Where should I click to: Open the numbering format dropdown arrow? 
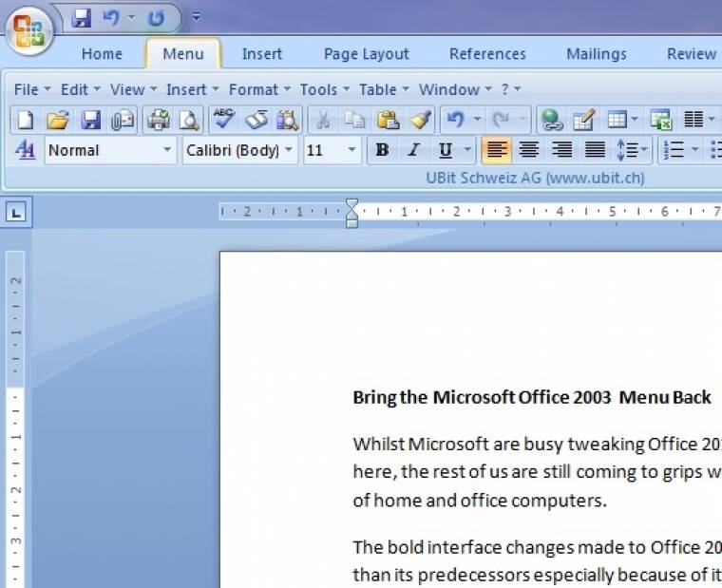pos(694,149)
